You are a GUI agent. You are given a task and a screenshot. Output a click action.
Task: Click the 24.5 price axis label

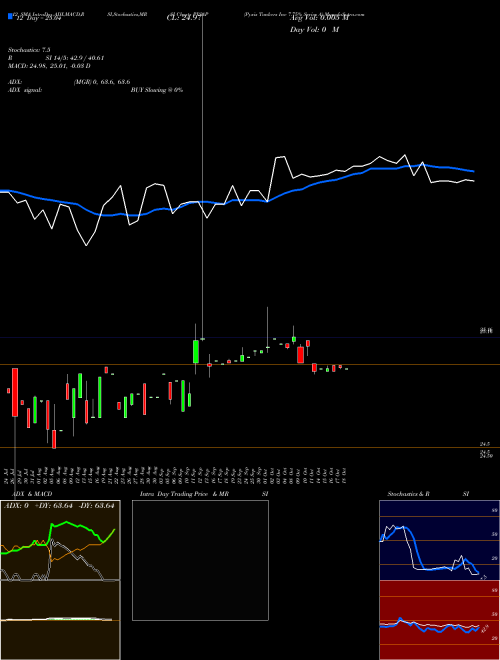coord(485,444)
